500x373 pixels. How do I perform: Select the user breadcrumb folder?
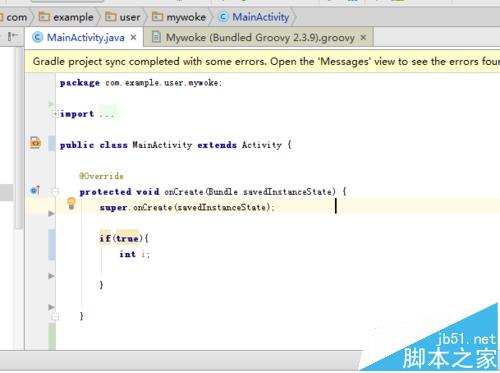point(123,17)
